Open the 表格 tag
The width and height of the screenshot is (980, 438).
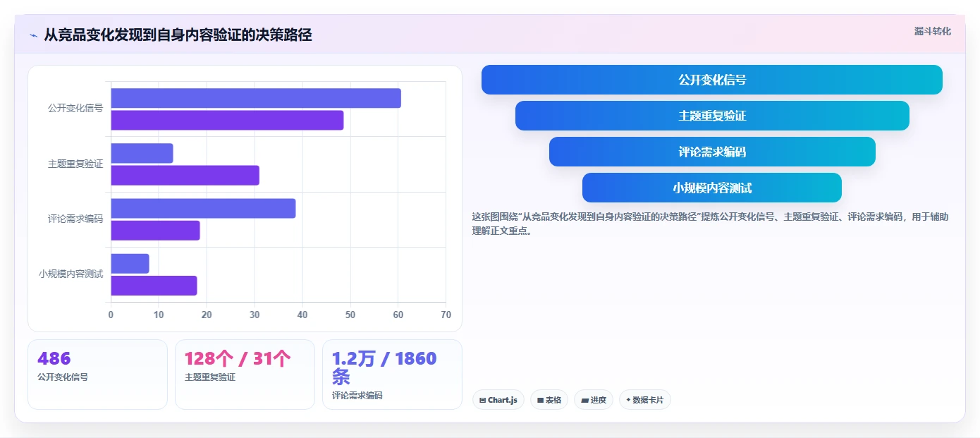(x=549, y=400)
